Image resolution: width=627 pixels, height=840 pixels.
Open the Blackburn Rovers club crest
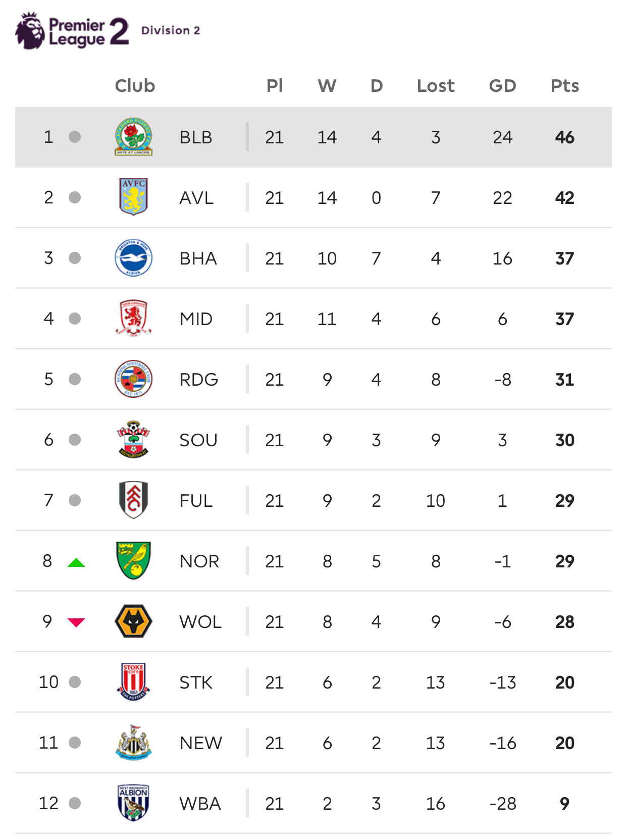coord(133,137)
